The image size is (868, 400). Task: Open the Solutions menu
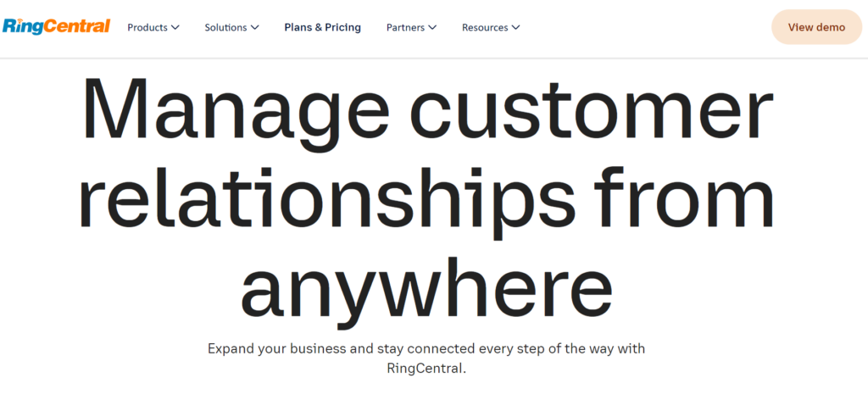[x=225, y=27]
